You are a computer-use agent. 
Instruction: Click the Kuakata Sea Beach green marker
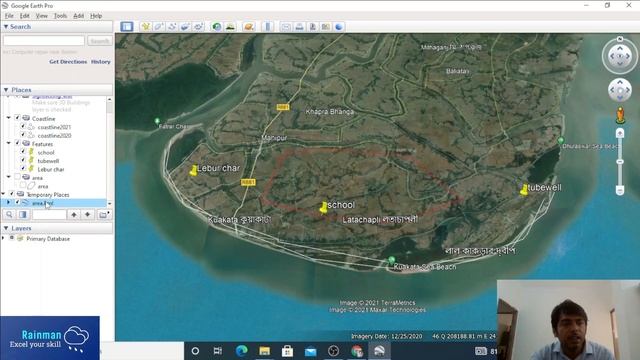click(x=391, y=260)
